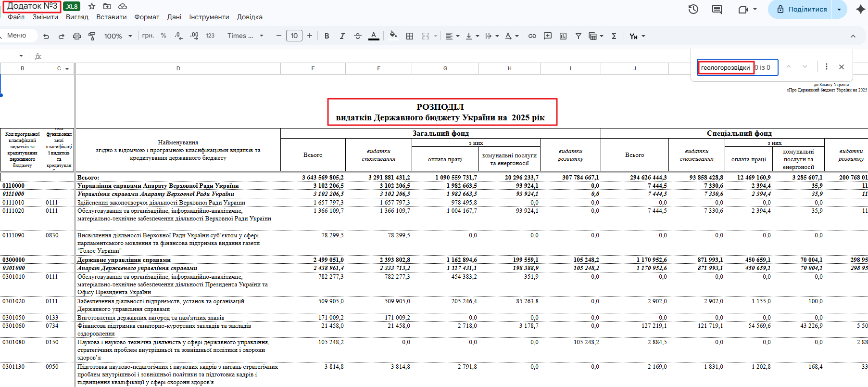Click the Поділитися share button
This screenshot has height=387, width=868.
click(801, 9)
